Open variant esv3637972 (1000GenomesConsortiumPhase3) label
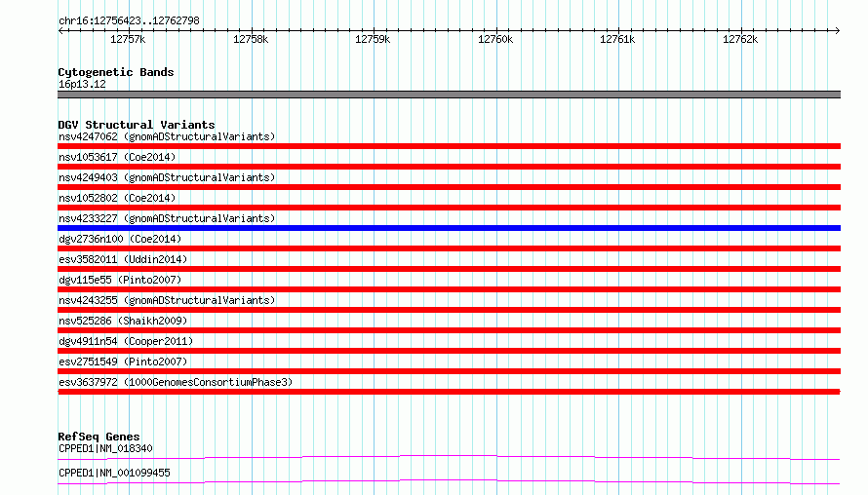 coord(176,382)
